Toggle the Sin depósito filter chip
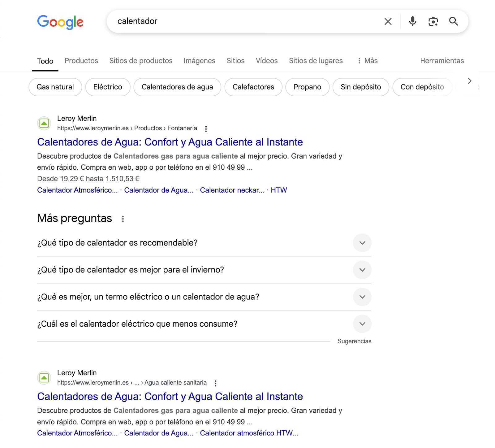Viewport: 495px width, 448px height. tap(361, 87)
